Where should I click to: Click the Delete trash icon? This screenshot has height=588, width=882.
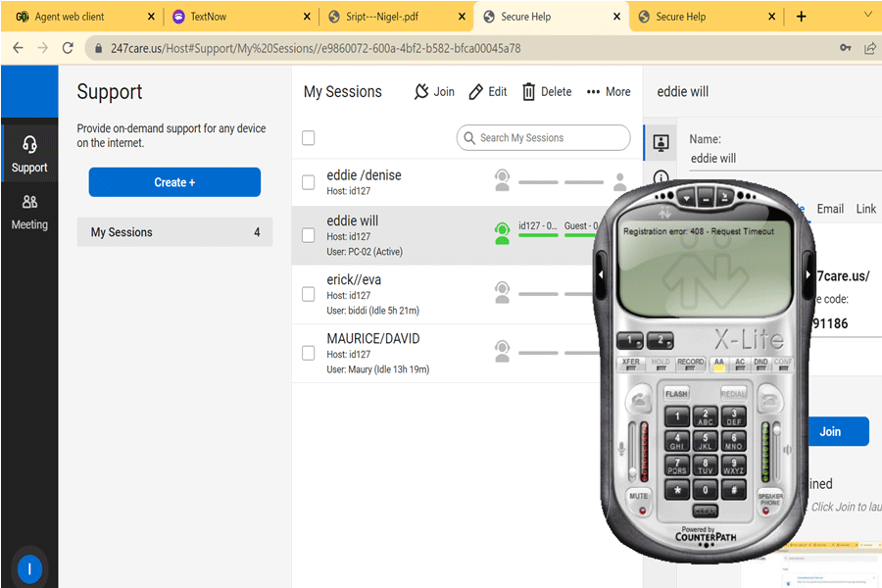click(529, 91)
